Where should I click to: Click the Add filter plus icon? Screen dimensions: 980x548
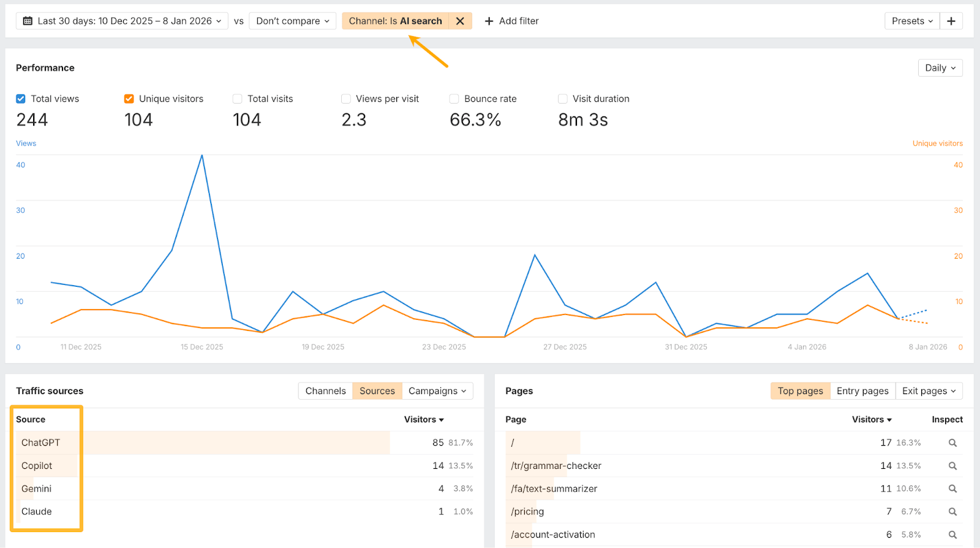[489, 21]
